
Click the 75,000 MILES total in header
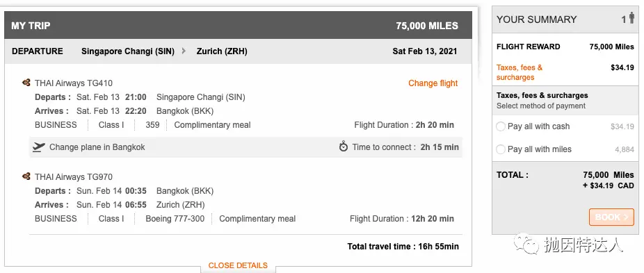(x=427, y=26)
